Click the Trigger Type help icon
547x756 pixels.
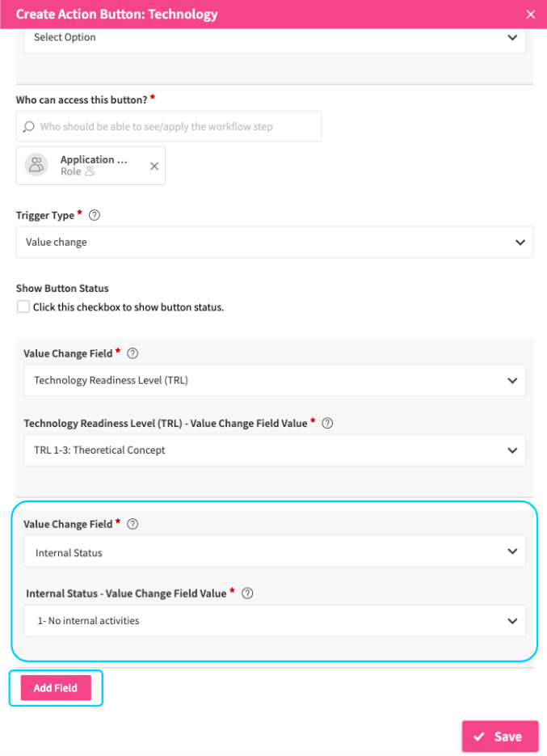(x=95, y=215)
